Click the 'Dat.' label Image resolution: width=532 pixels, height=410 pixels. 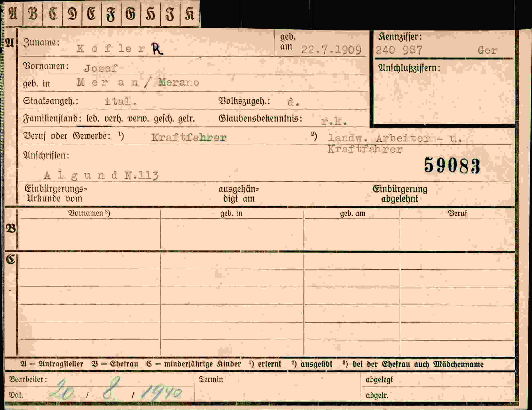[16, 395]
